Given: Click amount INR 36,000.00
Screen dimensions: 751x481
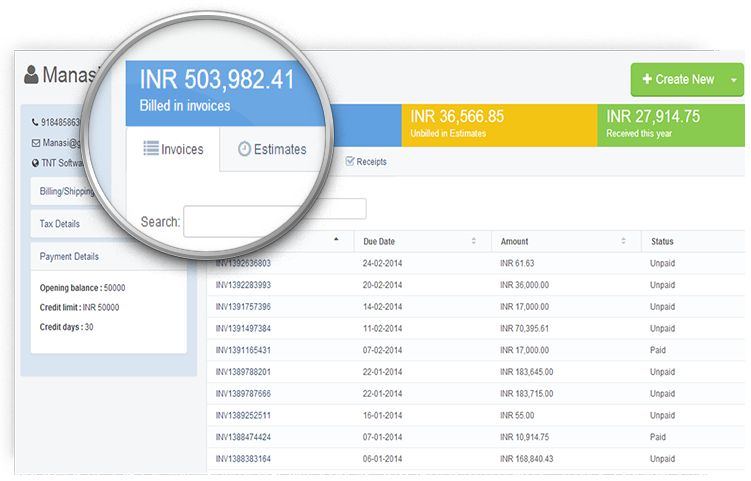Looking at the screenshot, I should pyautogui.click(x=524, y=285).
